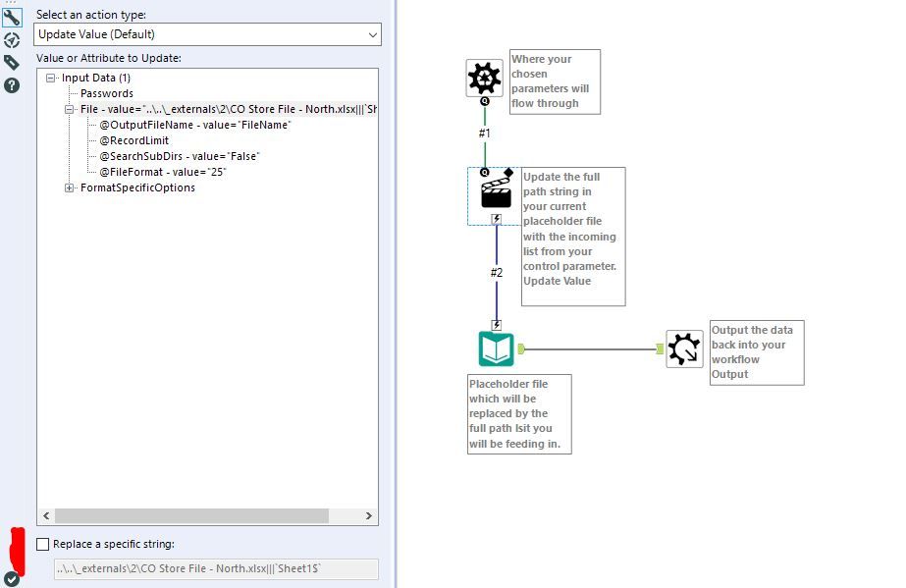Enable the Replace a specific string checkbox
The width and height of the screenshot is (906, 588).
point(41,544)
